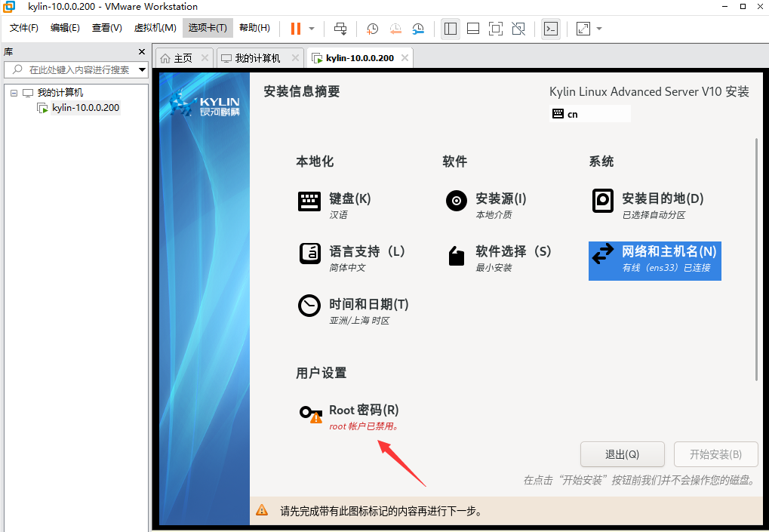Viewport: 769px width, 532px height.
Task: Open the console view icon
Action: tap(551, 29)
